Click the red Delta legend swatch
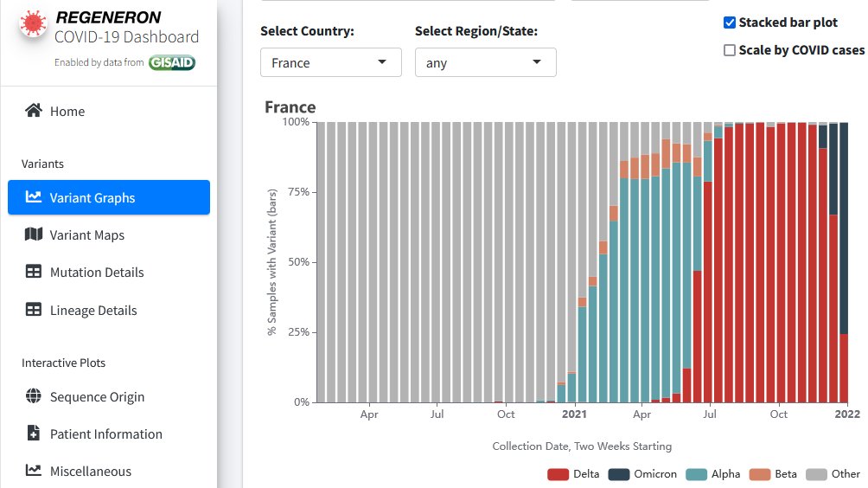The height and width of the screenshot is (488, 868). coord(558,473)
